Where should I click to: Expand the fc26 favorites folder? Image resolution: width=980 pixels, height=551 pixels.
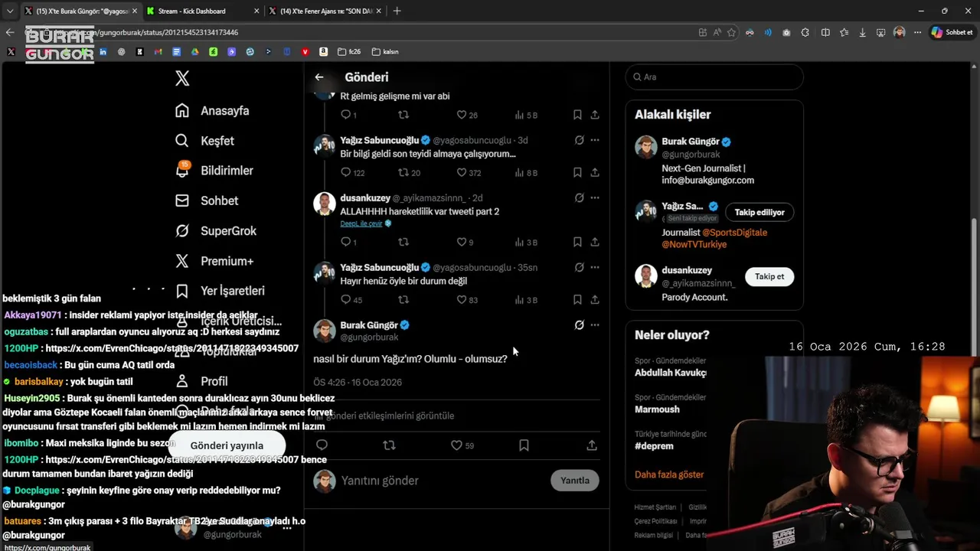(x=348, y=52)
